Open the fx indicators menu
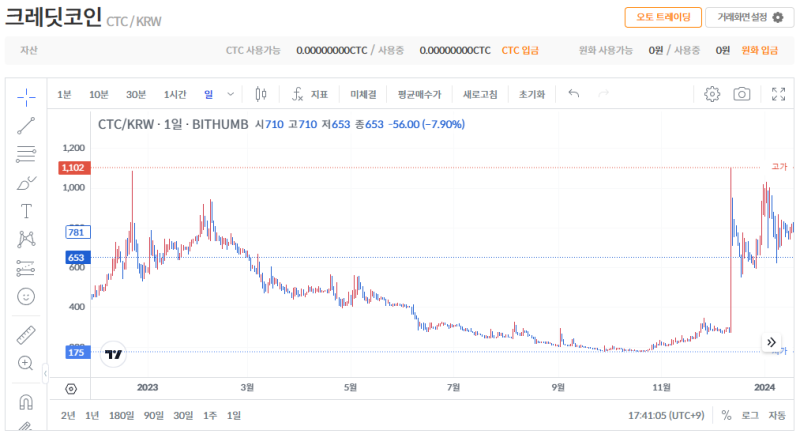The width and height of the screenshot is (800, 434). [309, 94]
